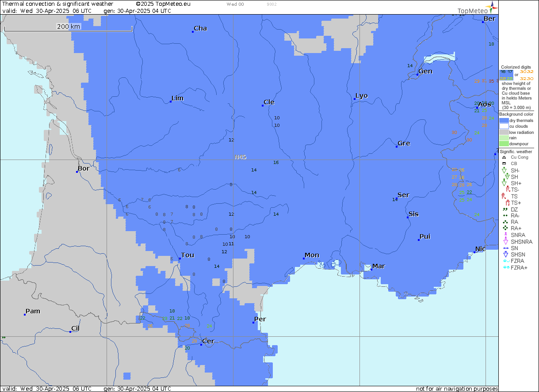Click the blue colorized digits sample box
539x392 pixels.
506,75
